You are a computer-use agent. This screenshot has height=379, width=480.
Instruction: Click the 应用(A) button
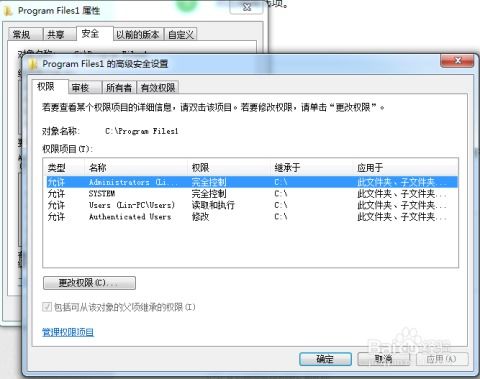441,359
